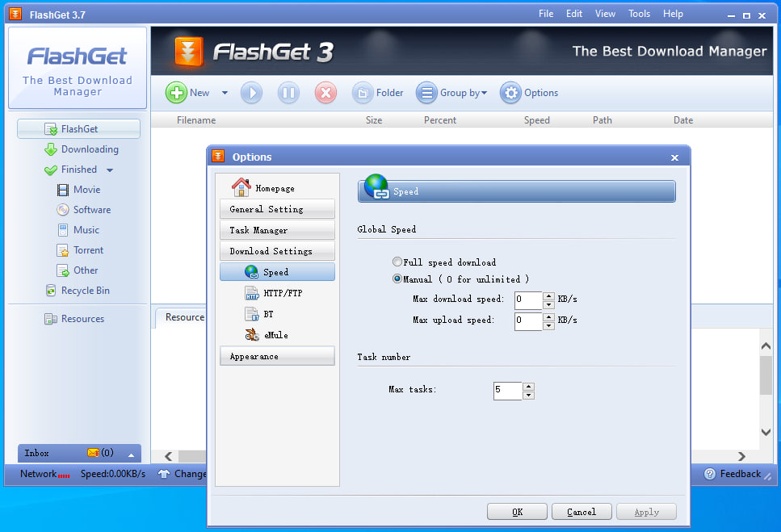
Task: Collapse the Finished category arrow
Action: (110, 170)
